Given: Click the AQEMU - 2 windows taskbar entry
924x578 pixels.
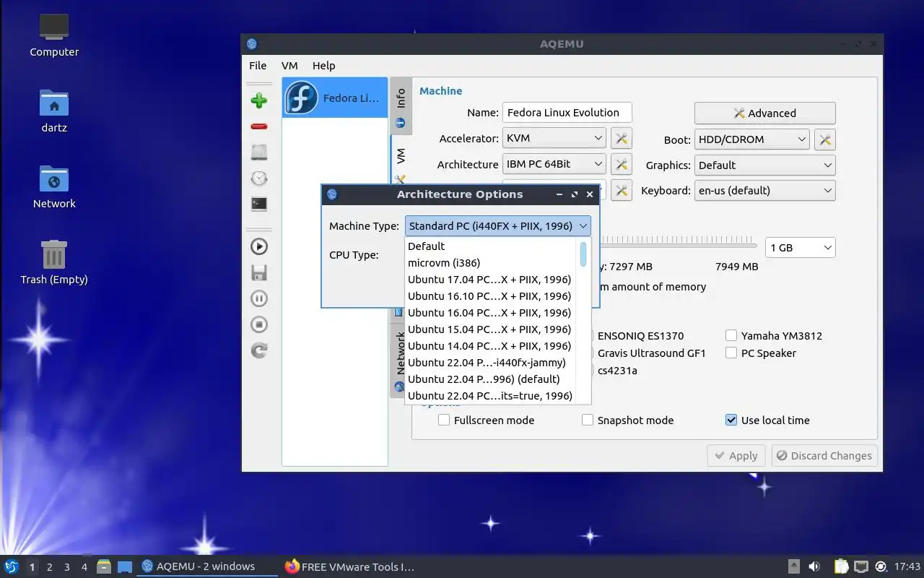Looking at the screenshot, I should pyautogui.click(x=206, y=566).
